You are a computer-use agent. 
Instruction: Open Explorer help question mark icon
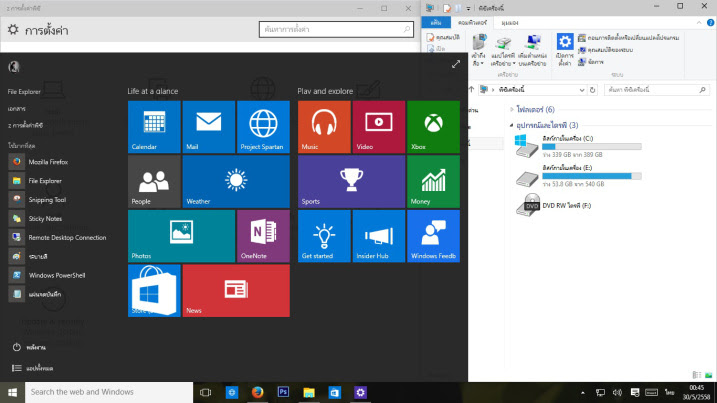(x=711, y=22)
